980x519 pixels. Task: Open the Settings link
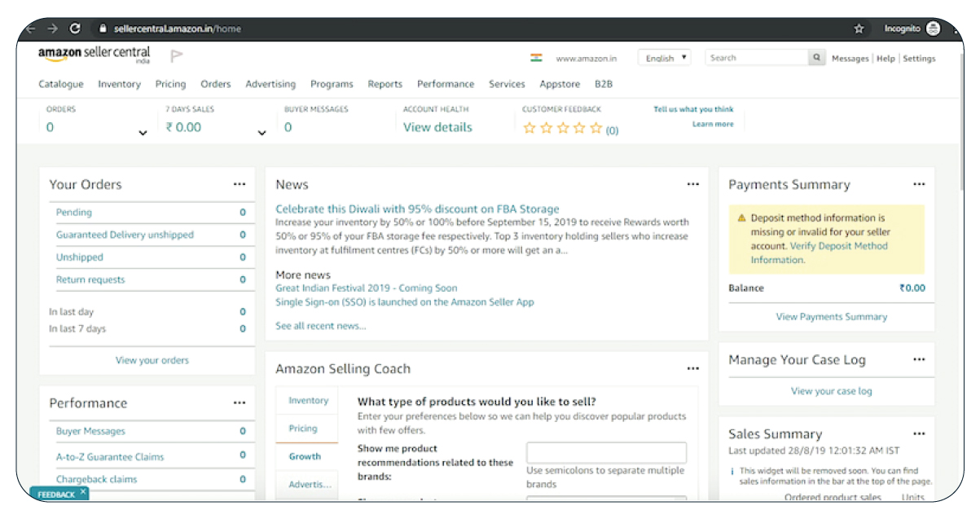pos(919,59)
